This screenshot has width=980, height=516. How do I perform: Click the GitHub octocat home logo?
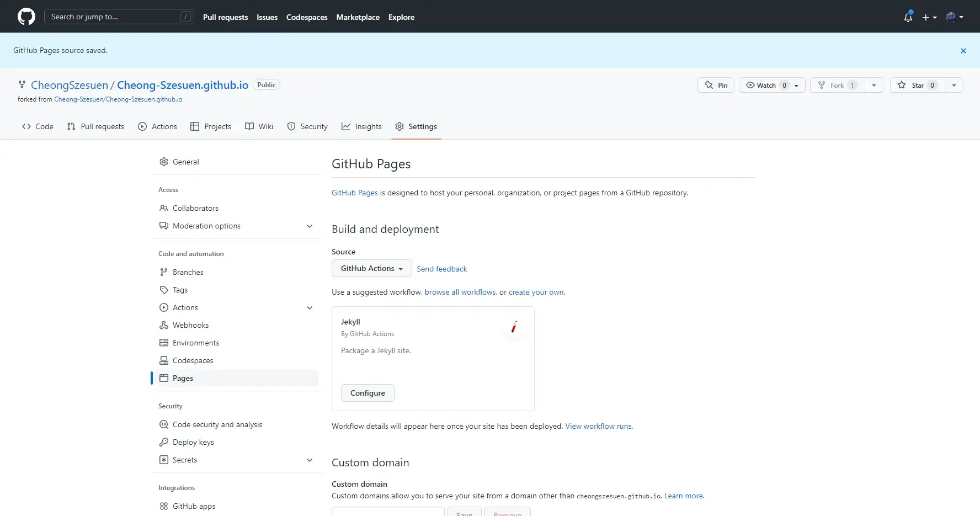point(26,17)
